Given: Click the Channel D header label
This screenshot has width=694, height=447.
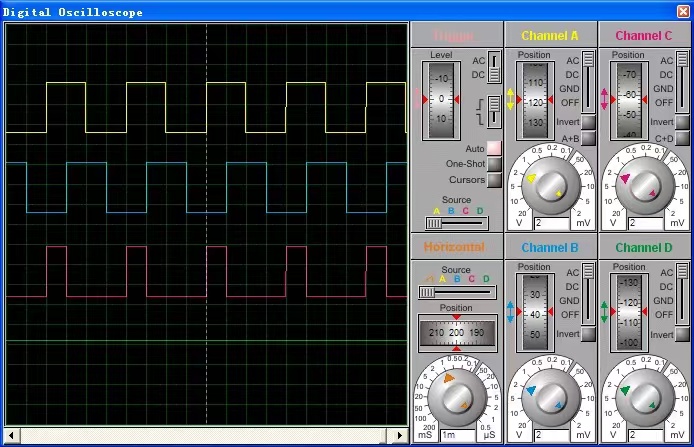Looking at the screenshot, I should (x=644, y=247).
